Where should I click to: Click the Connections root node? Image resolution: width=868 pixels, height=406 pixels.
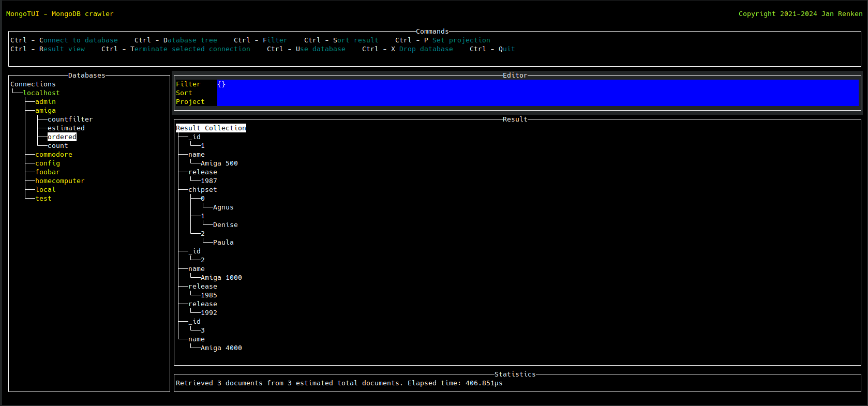click(33, 84)
